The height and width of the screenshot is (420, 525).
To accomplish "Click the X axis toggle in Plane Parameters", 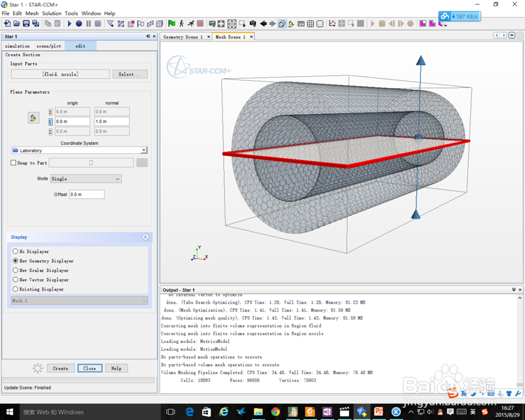I will [x=50, y=112].
